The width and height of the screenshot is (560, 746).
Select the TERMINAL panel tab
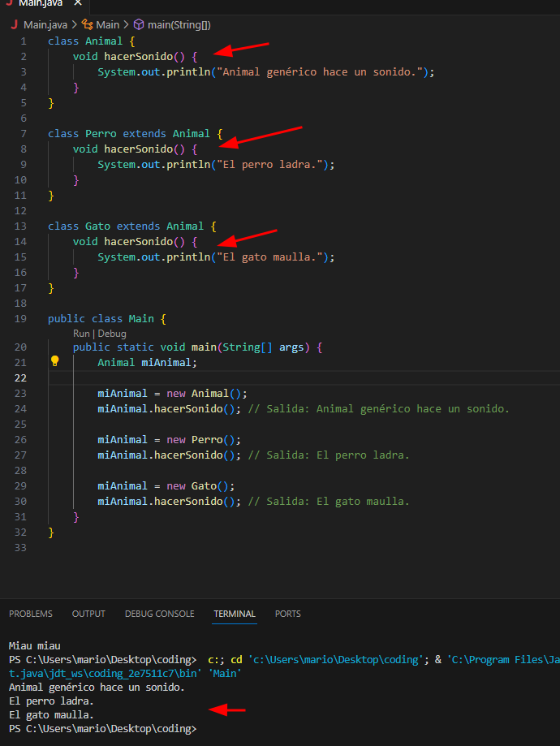tap(235, 614)
